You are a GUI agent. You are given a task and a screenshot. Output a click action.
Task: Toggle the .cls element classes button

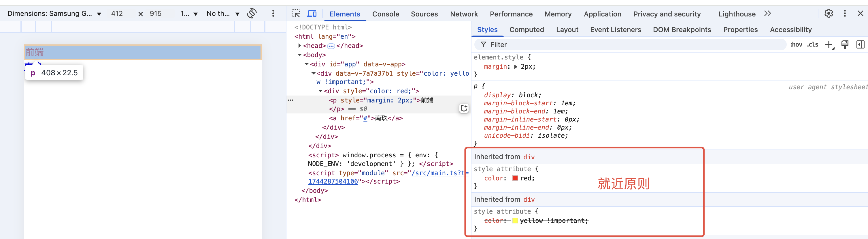(x=812, y=44)
